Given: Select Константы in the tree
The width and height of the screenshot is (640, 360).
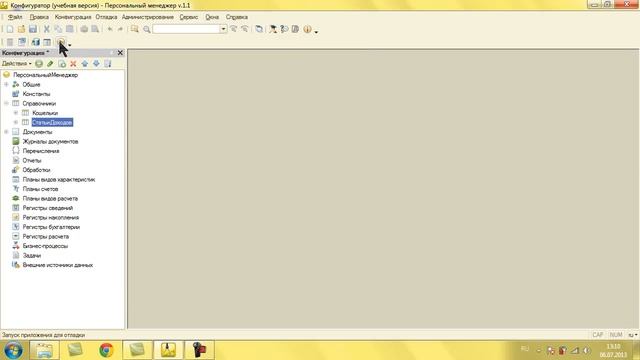Looking at the screenshot, I should pyautogui.click(x=36, y=94).
